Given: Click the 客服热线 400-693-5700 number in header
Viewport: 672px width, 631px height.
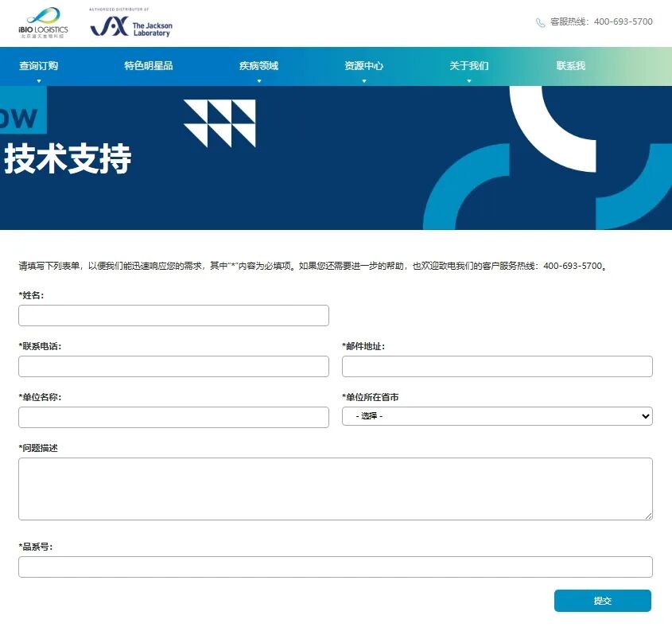Looking at the screenshot, I should 623,22.
